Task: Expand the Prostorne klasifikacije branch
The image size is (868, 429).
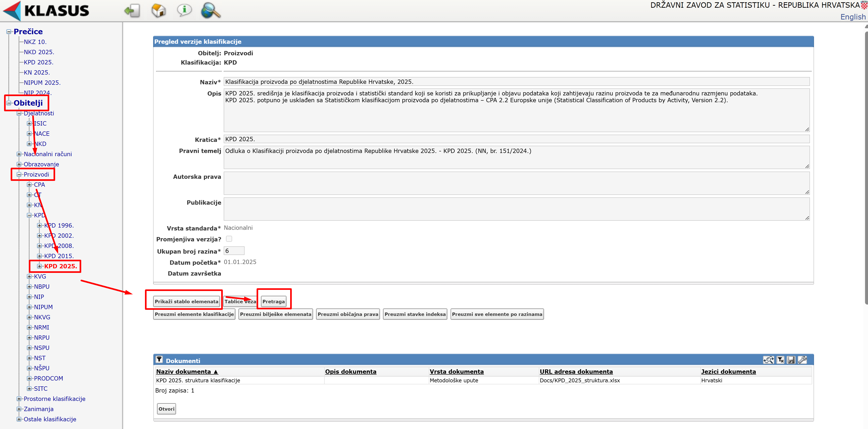Action: tap(19, 399)
